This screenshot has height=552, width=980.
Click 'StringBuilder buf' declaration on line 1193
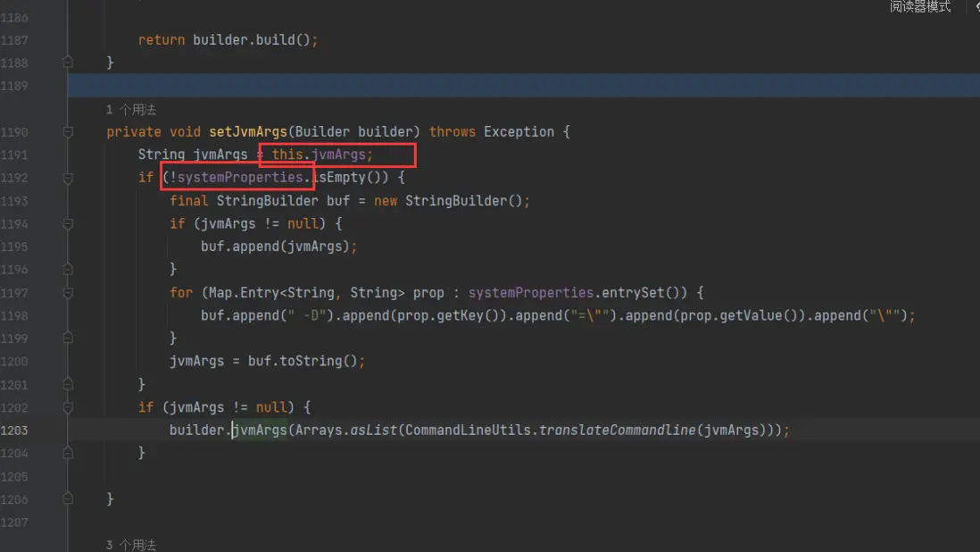point(283,201)
